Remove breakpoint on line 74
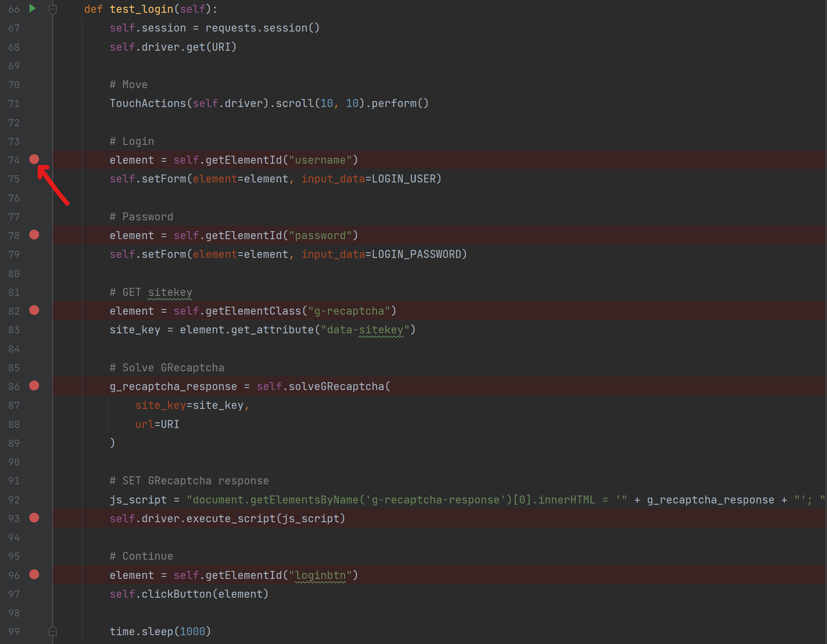 (34, 159)
